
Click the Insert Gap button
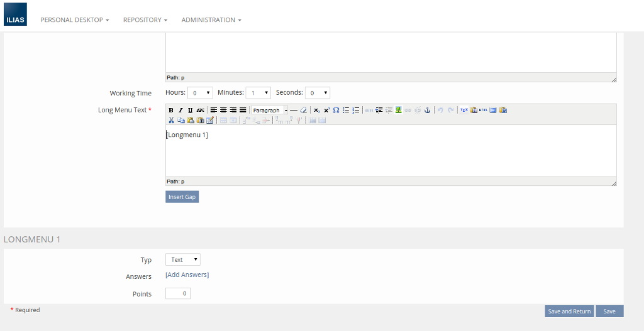(x=182, y=197)
